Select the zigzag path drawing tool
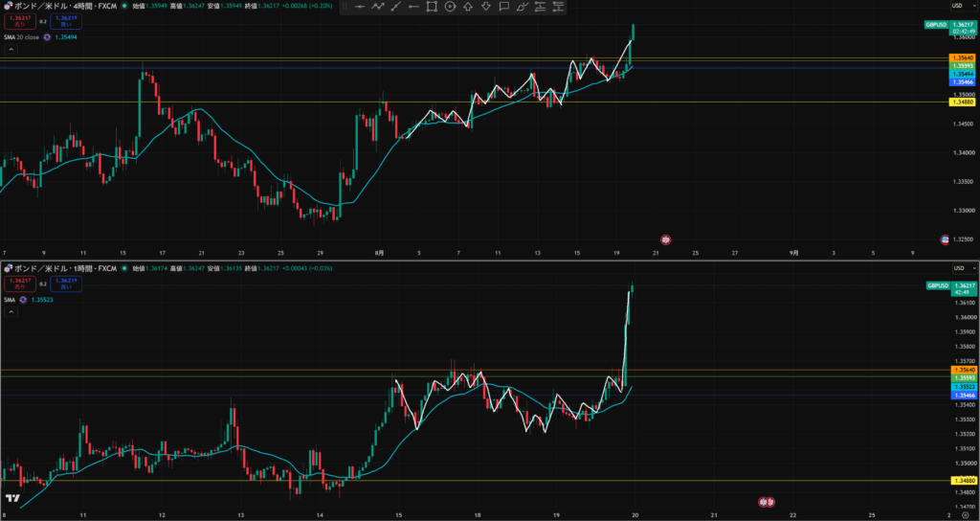980x521 pixels. (x=377, y=7)
